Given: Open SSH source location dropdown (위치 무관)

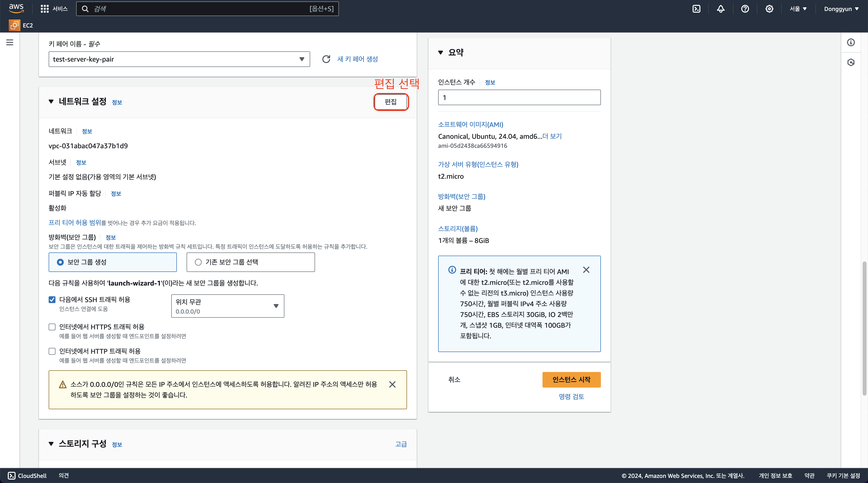Looking at the screenshot, I should coord(227,306).
